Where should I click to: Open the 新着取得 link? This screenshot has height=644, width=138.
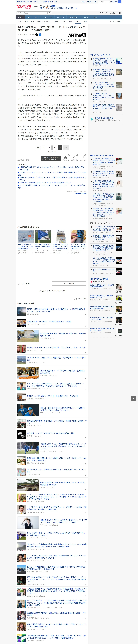coord(54,6)
